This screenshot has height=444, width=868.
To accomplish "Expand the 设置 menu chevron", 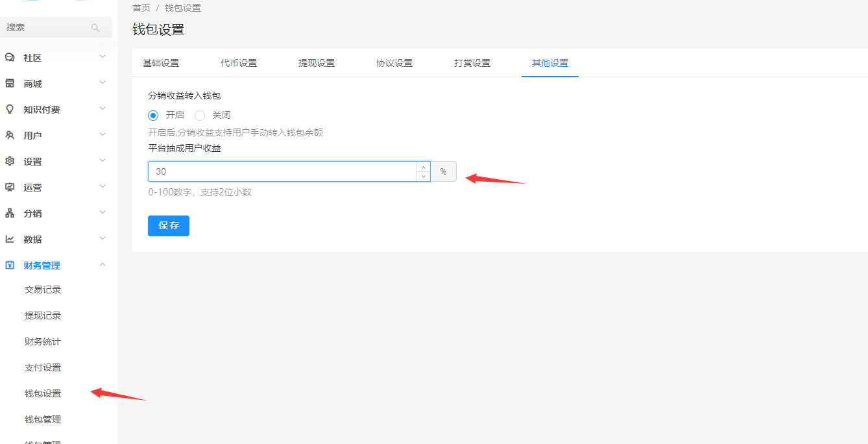I will (102, 161).
